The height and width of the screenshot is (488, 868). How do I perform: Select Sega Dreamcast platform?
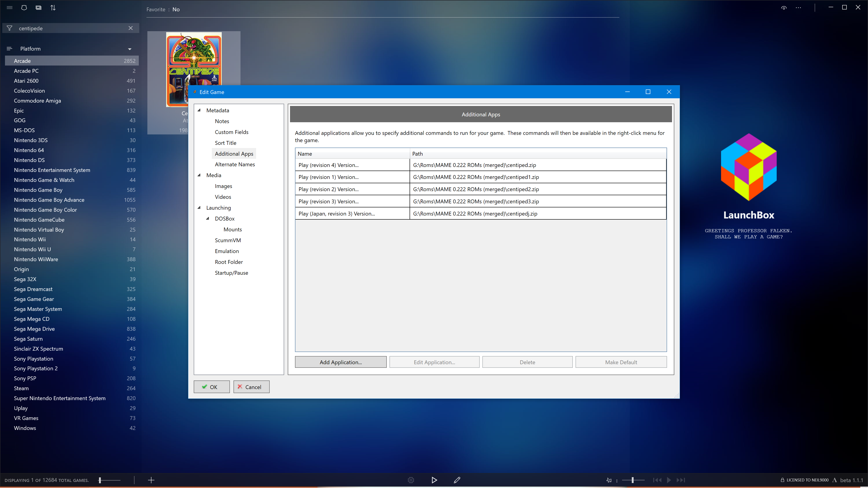coord(72,289)
